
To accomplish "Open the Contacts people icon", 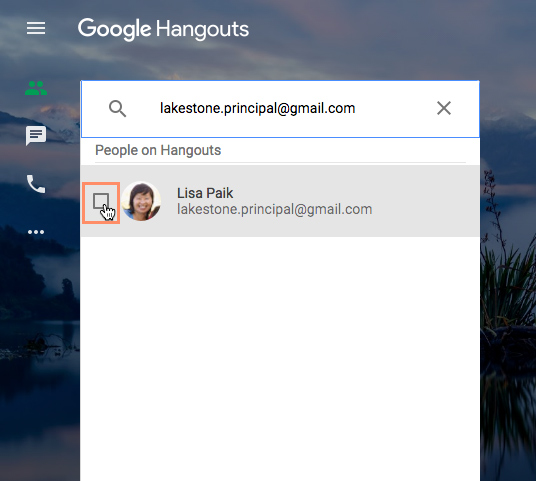I will (x=36, y=88).
